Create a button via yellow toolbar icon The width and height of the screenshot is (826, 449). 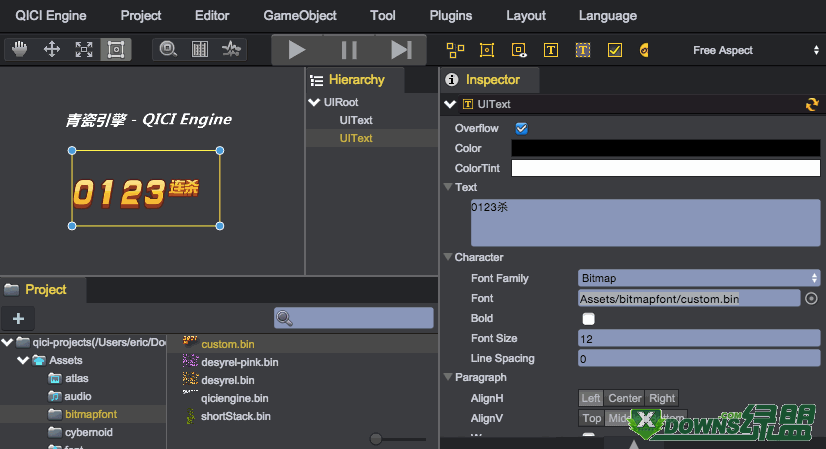[x=519, y=50]
